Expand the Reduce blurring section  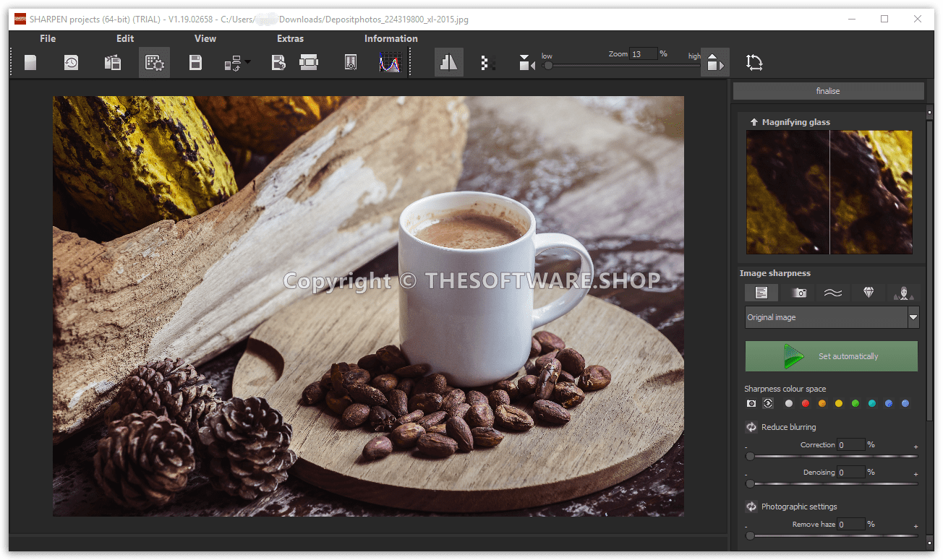[x=751, y=427]
